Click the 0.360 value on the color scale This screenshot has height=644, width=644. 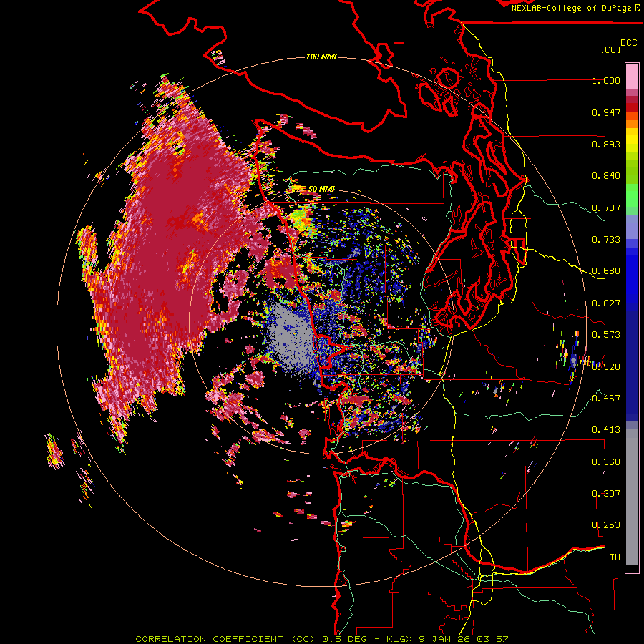point(606,462)
